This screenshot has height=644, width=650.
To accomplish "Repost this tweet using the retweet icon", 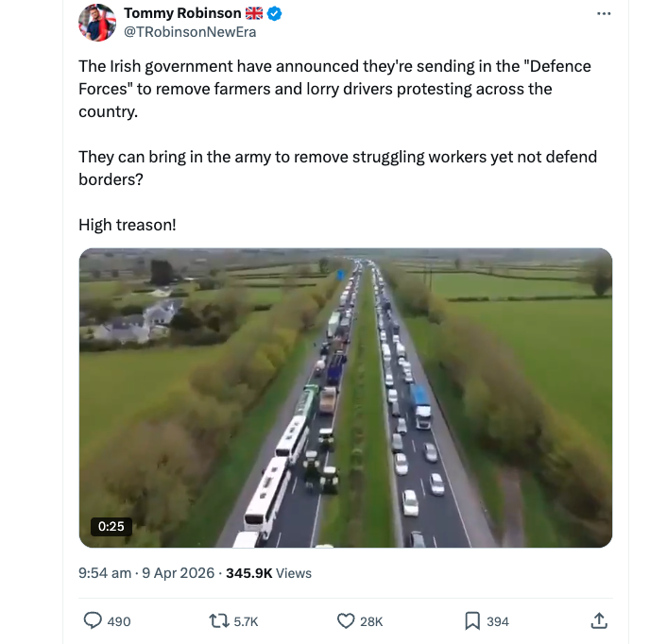I will [x=217, y=620].
